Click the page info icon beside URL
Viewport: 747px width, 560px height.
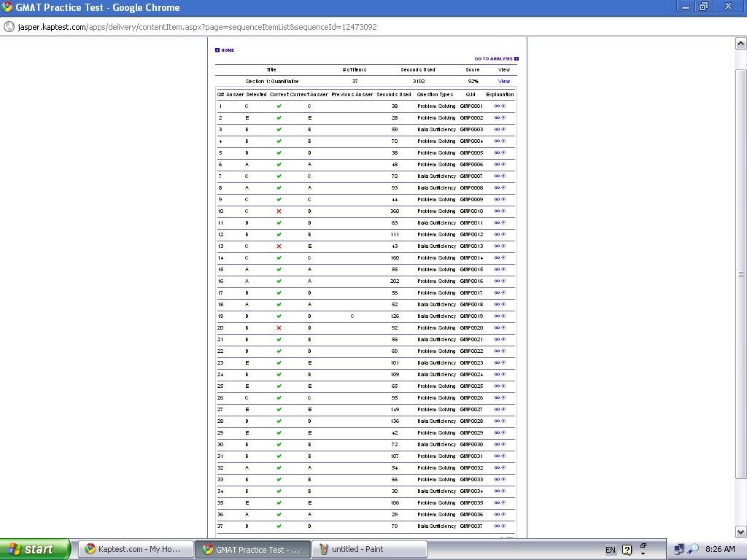(9, 27)
